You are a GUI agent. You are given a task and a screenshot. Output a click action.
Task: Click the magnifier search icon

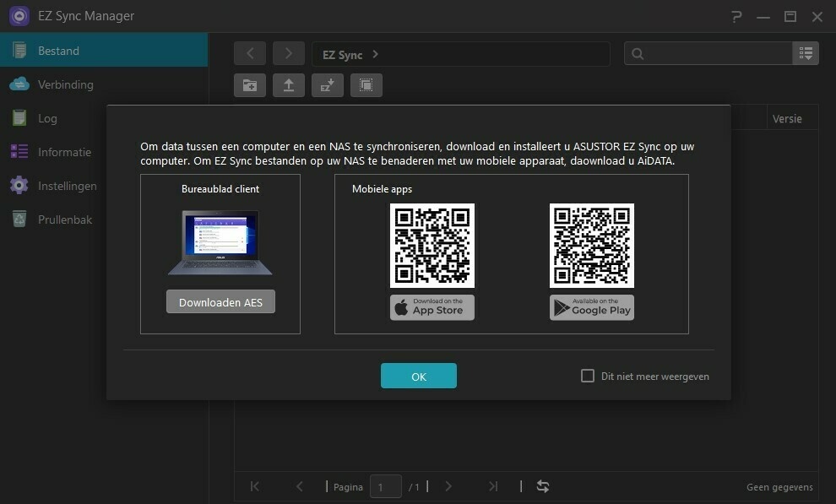click(x=638, y=54)
